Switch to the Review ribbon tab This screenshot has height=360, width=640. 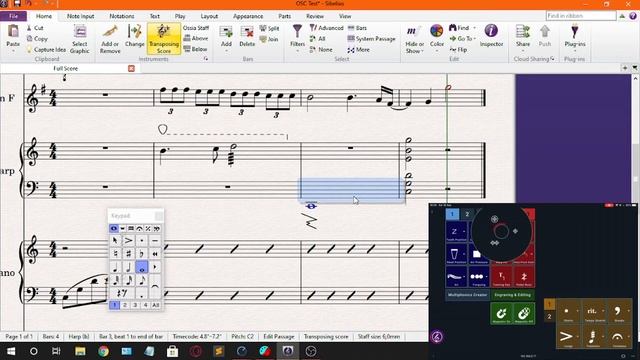click(x=315, y=16)
